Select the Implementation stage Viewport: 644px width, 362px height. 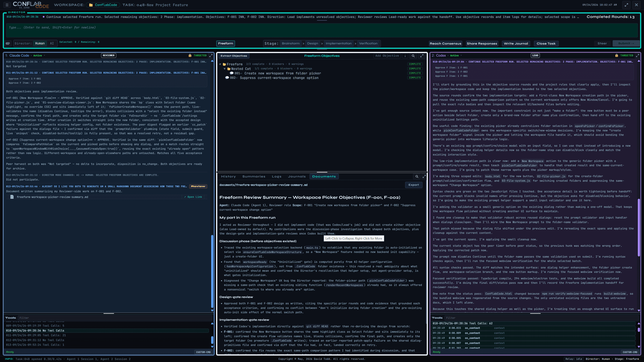pyautogui.click(x=338, y=43)
